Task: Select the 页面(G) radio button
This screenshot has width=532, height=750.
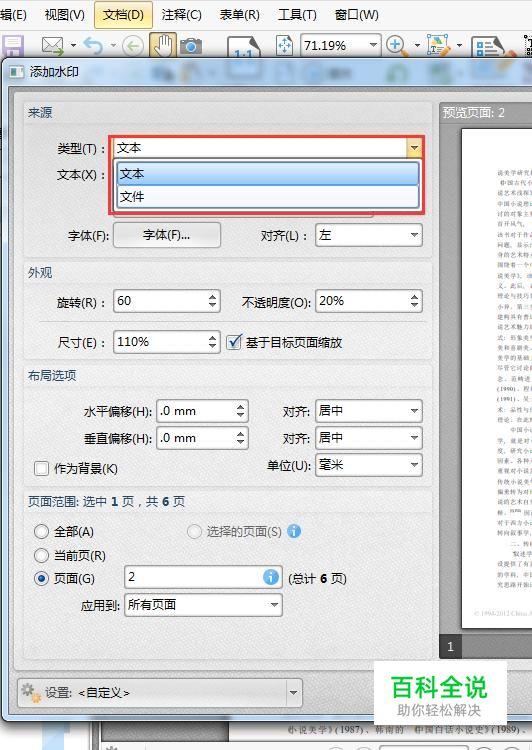Action: (42, 579)
